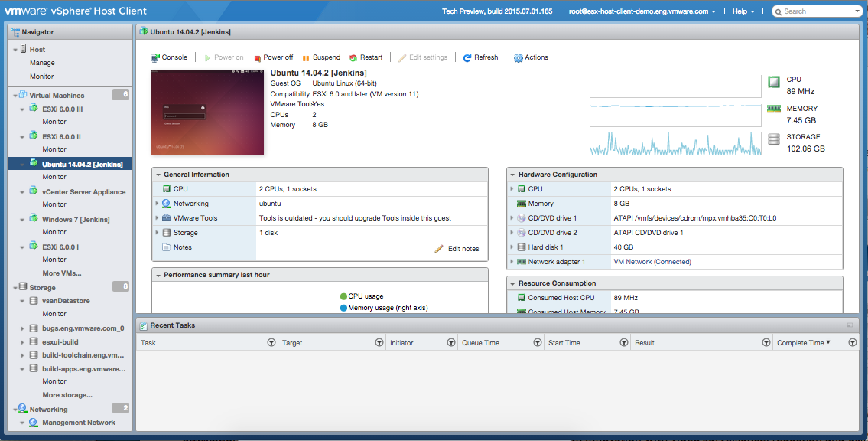Select Ubuntu 14.04.2 [Jenkins] in Navigator

[70, 164]
